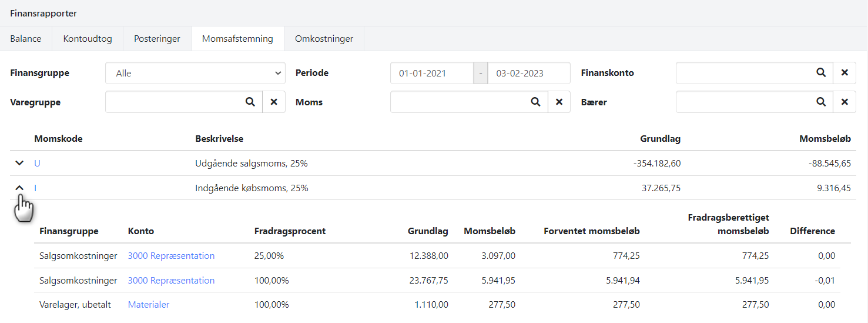This screenshot has height=323, width=868.
Task: Select the Momsafstemning tab
Action: [x=237, y=39]
